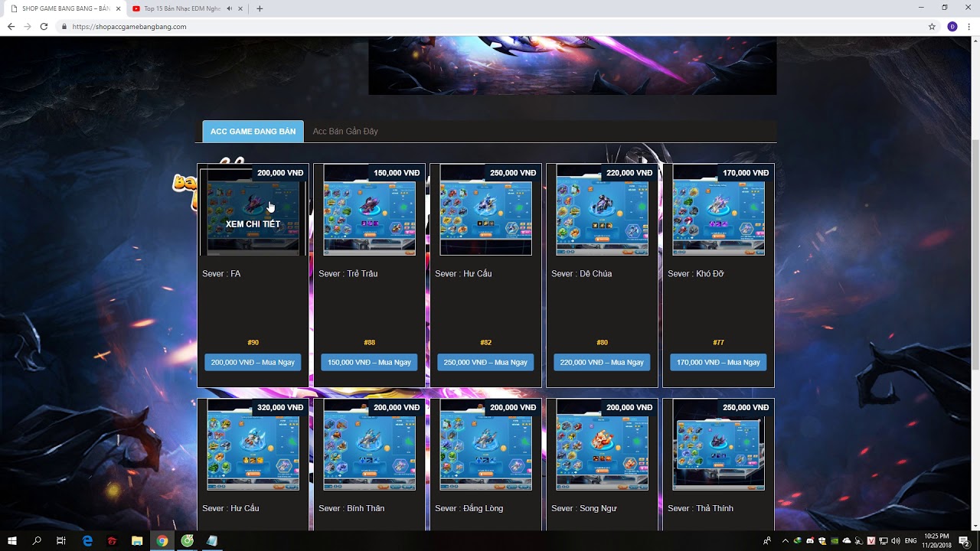Switch the ENG input language
This screenshot has height=551, width=980.
click(911, 541)
